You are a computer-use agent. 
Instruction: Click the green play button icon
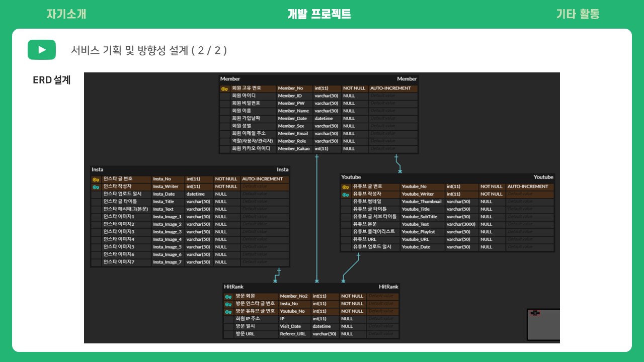click(42, 50)
